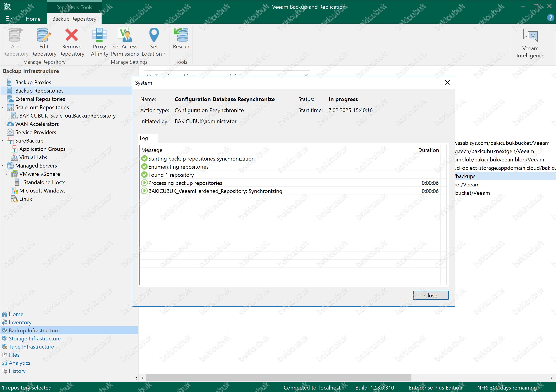Select BAKICUBUK_Scale-outBackupRepository item
The height and width of the screenshot is (392, 556).
(x=67, y=116)
